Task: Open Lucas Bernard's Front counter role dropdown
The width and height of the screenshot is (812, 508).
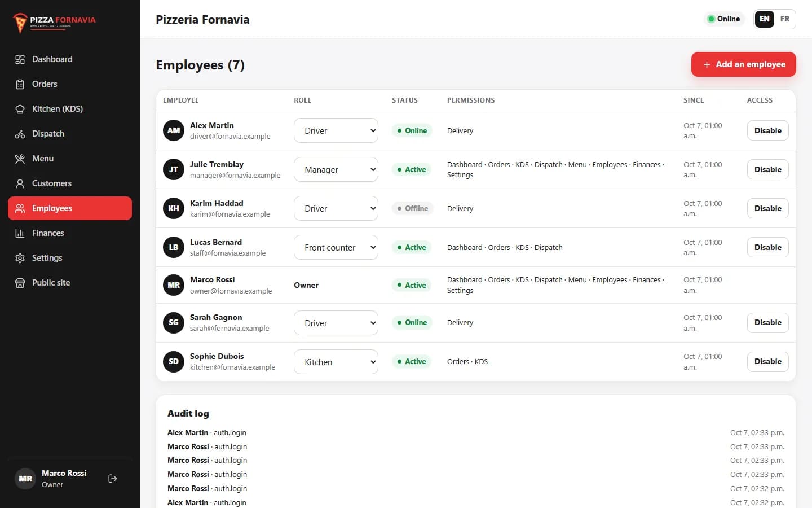Action: coord(336,247)
